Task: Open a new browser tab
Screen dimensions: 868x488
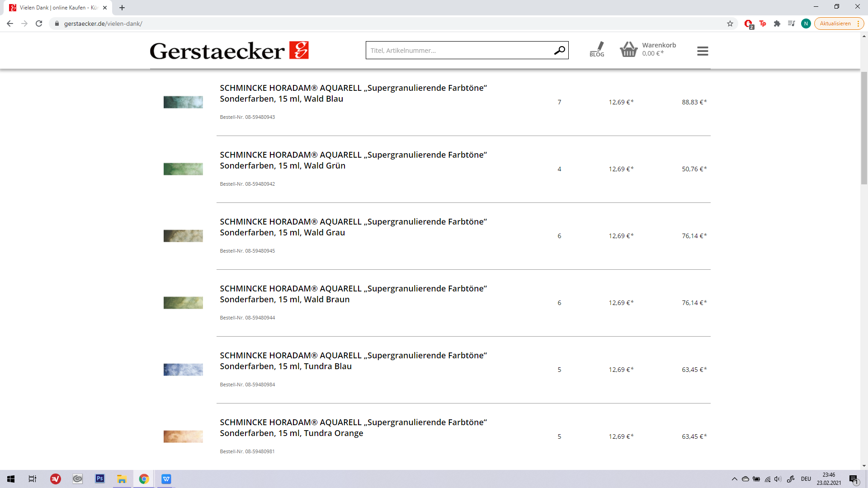Action: [122, 8]
